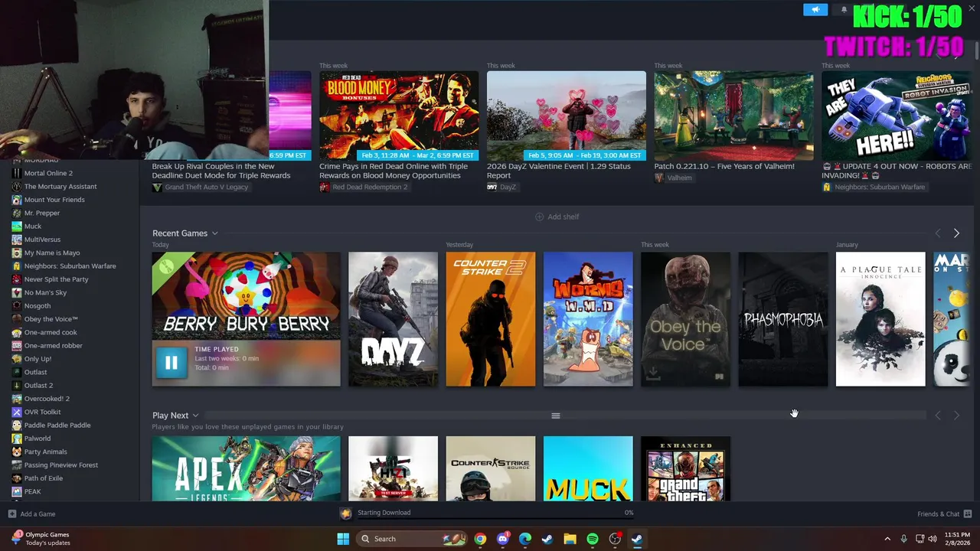
Task: Select Party Animals game icon
Action: point(17,452)
